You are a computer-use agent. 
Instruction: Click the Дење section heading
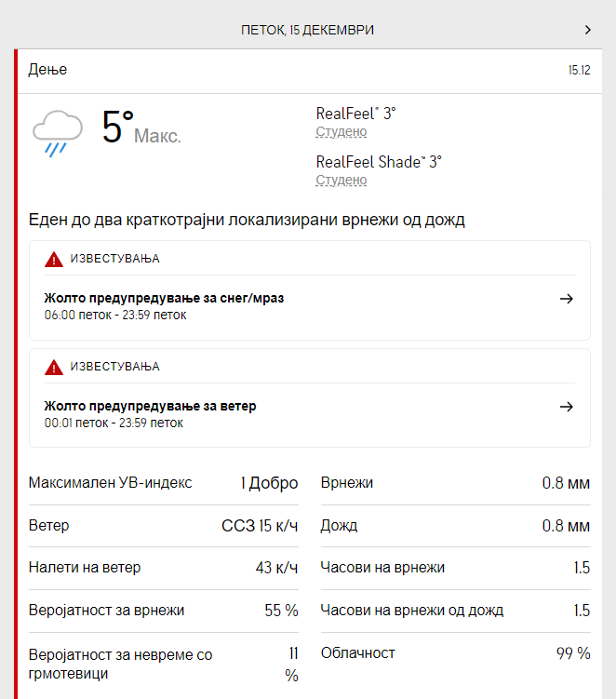[x=47, y=70]
